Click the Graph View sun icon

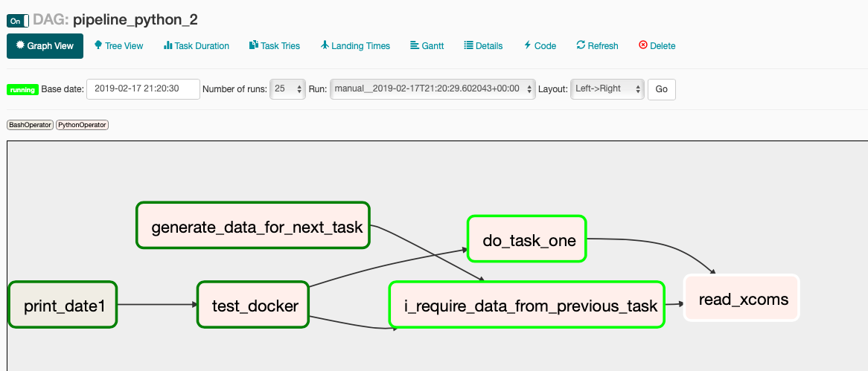click(x=21, y=45)
